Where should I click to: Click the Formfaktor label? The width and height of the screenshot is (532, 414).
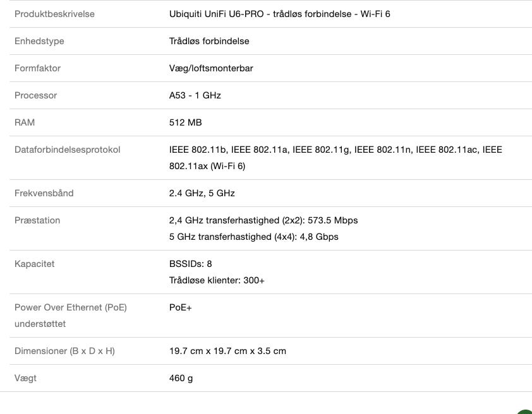[x=37, y=68]
